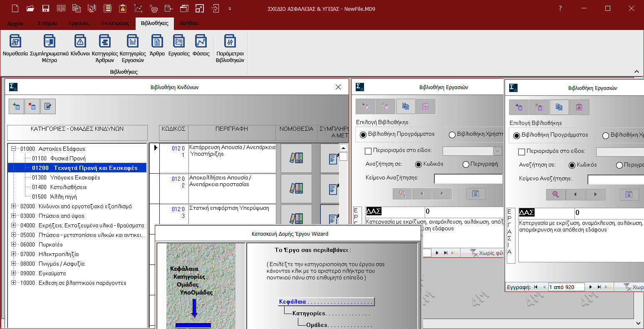This screenshot has width=644, height=329.
Task: Open the Κίνδυνοι library from ribbon
Action: [x=80, y=42]
